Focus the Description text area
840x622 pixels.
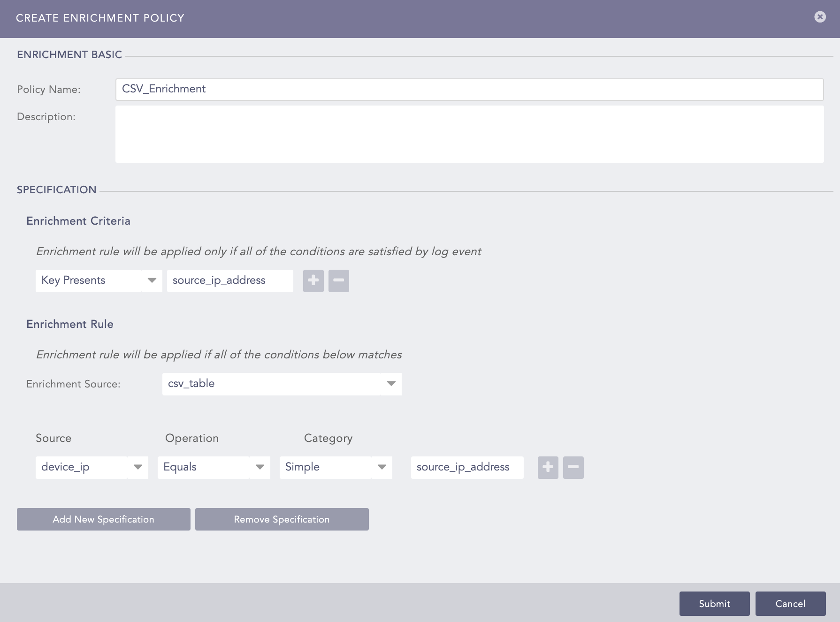[469, 134]
